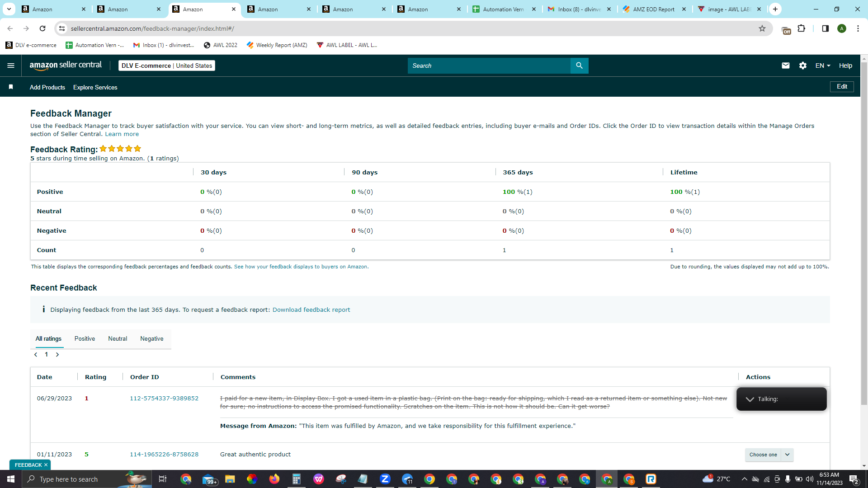868x488 pixels.
Task: Switch to the Automation Vern browser tab
Action: tap(503, 9)
